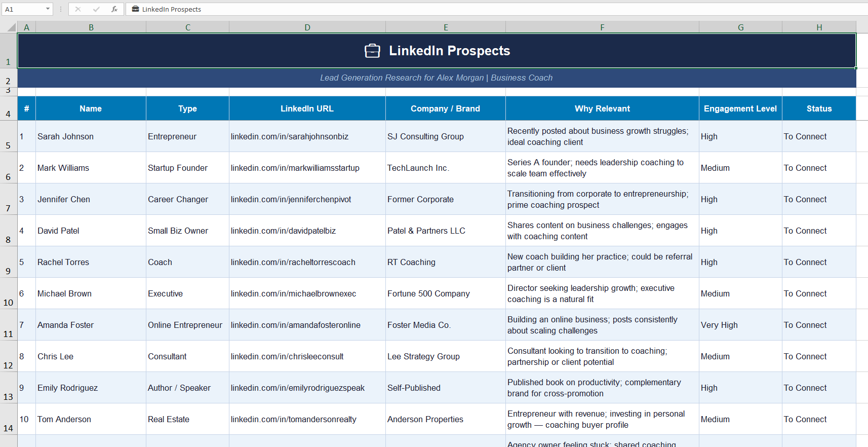Click the 'Name' table header cell
The image size is (868, 447).
point(91,108)
